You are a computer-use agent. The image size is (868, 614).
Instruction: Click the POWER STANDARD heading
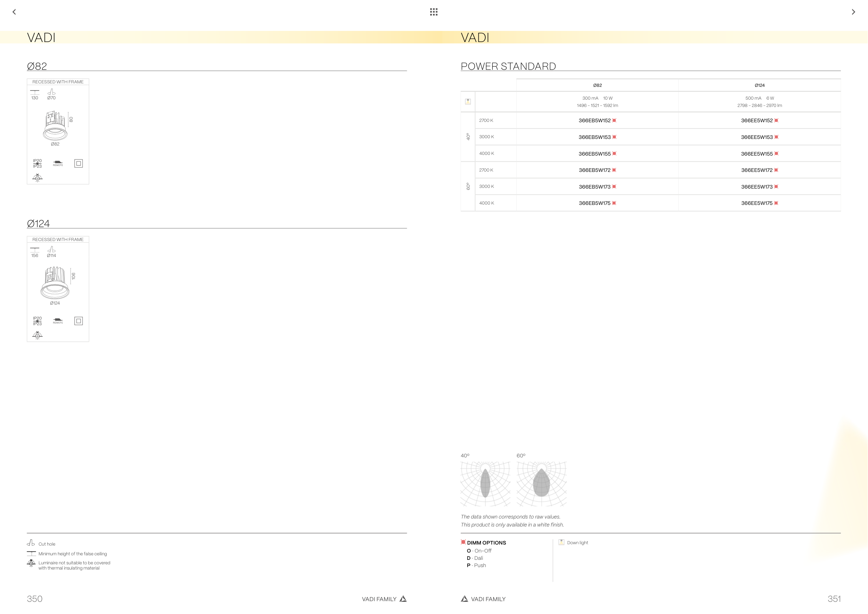508,67
